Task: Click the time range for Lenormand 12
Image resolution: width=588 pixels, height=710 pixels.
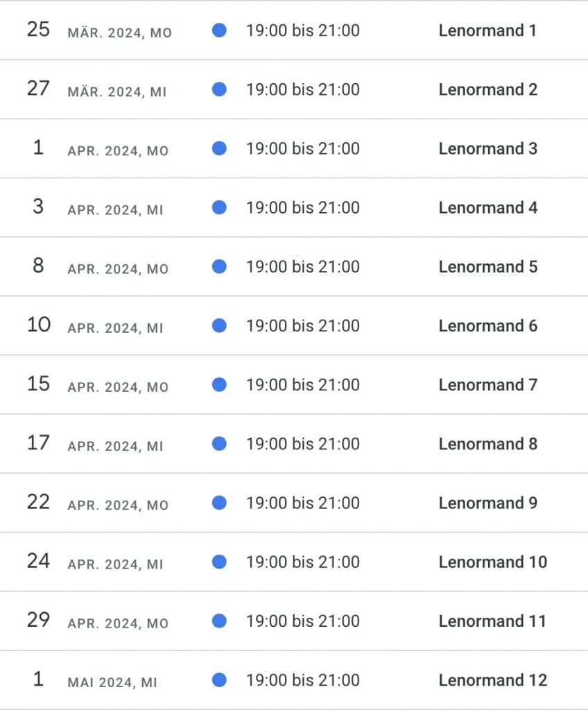Action: [x=302, y=679]
